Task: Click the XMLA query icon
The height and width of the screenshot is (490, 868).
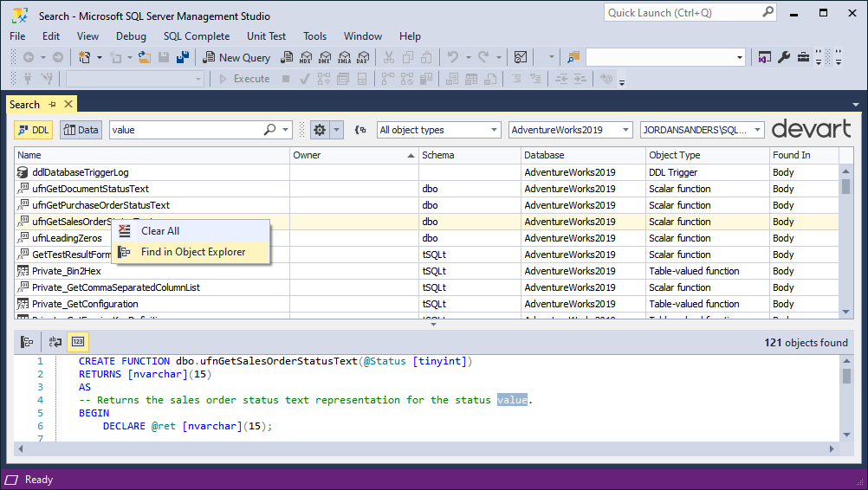Action: click(344, 57)
